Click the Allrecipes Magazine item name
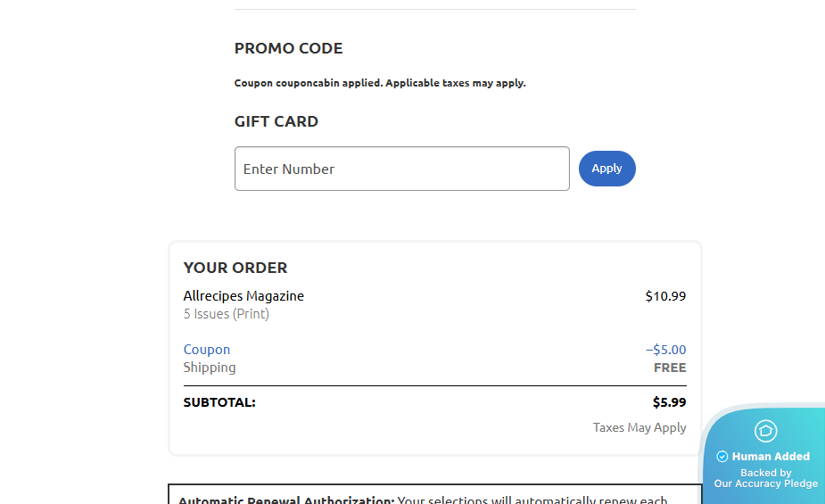Screen dimensions: 825x504 243,296
